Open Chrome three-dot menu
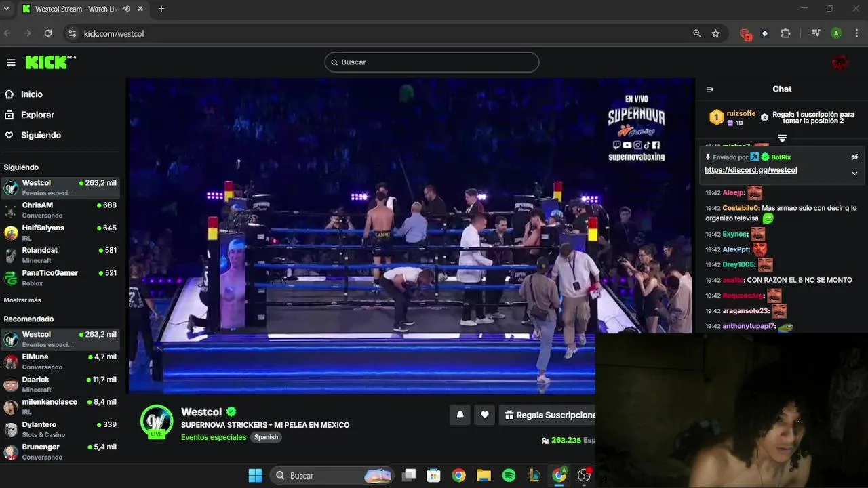The width and height of the screenshot is (868, 488). (856, 33)
